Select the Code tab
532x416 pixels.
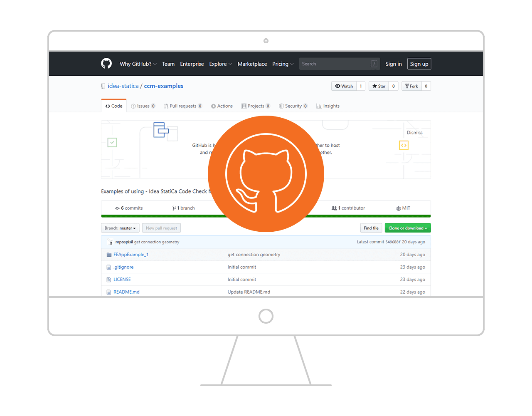(114, 106)
